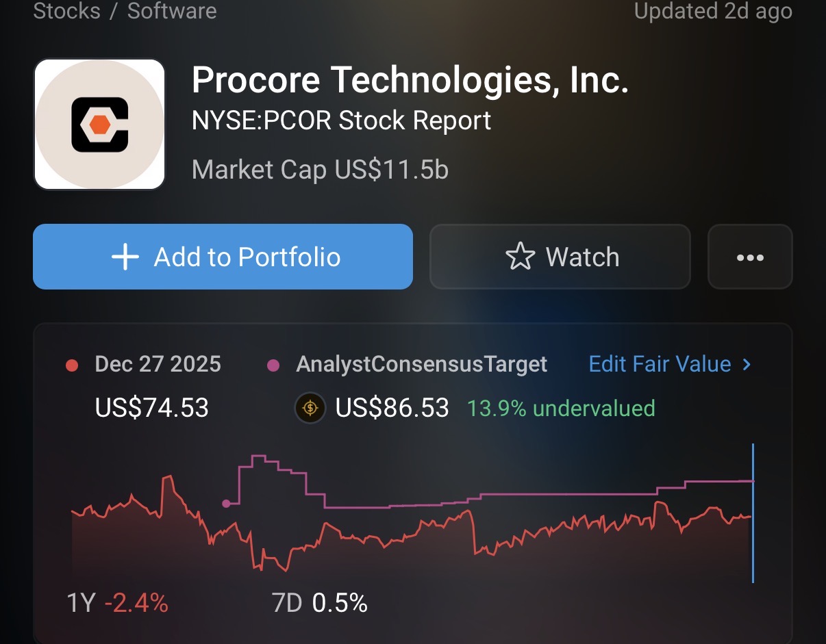Click the plus icon in Add to Portfolio
Viewport: 826px width, 644px height.
(x=125, y=257)
